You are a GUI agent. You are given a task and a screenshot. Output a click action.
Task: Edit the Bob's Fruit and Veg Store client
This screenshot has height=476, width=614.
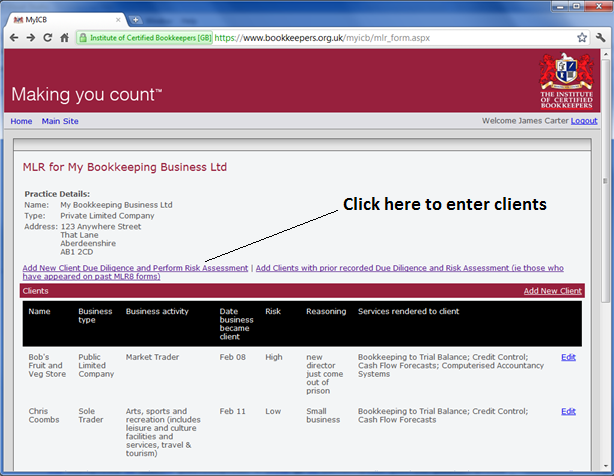click(568, 357)
